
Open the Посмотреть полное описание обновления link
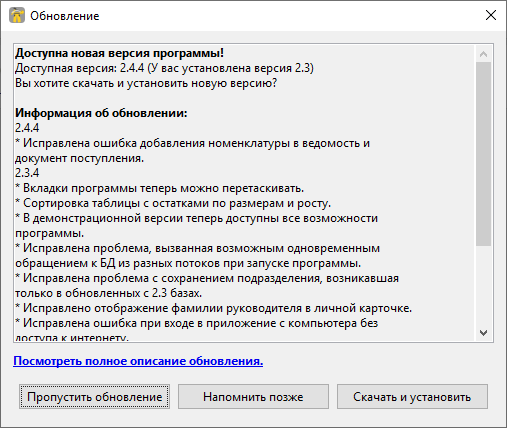coord(138,361)
